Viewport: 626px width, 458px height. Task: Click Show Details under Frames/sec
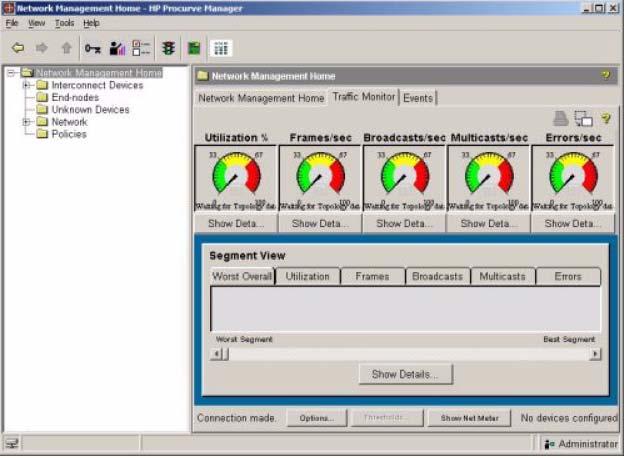[320, 224]
